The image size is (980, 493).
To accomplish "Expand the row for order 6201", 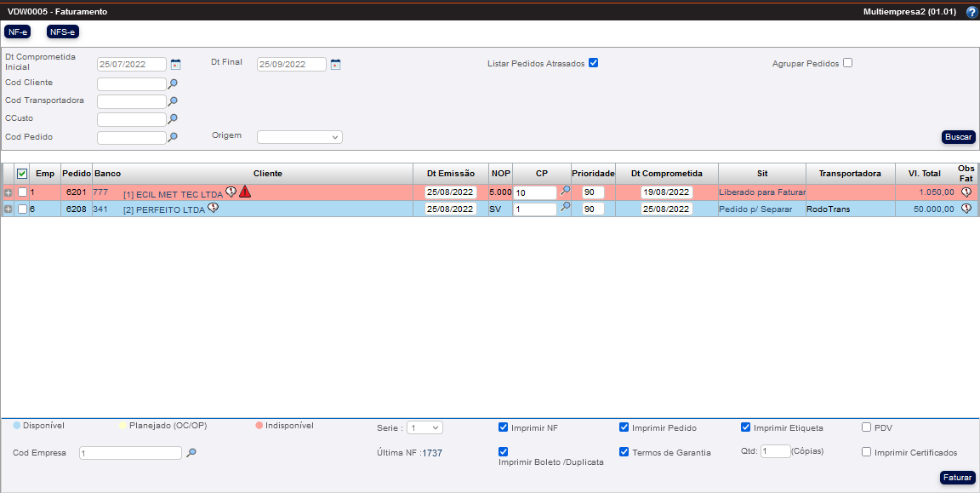I will pos(9,192).
